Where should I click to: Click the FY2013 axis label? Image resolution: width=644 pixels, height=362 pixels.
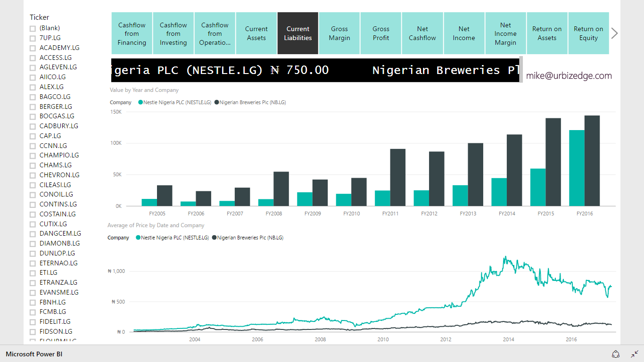pyautogui.click(x=468, y=214)
